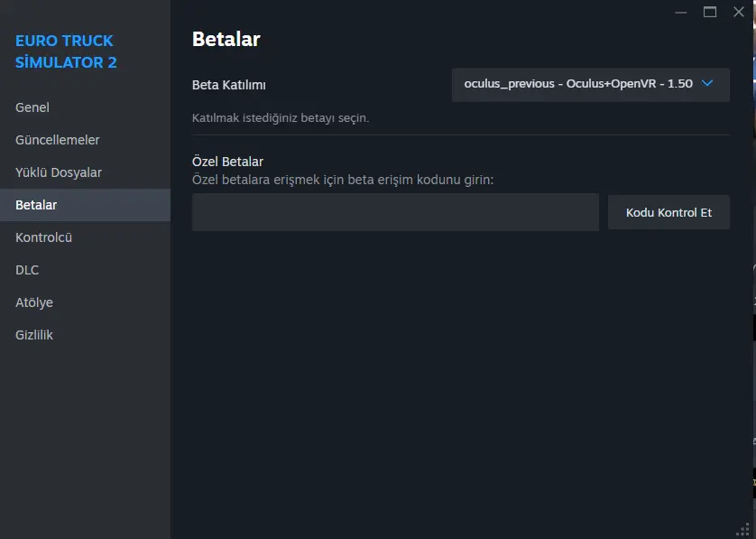Minimize the properties window

coord(681,12)
